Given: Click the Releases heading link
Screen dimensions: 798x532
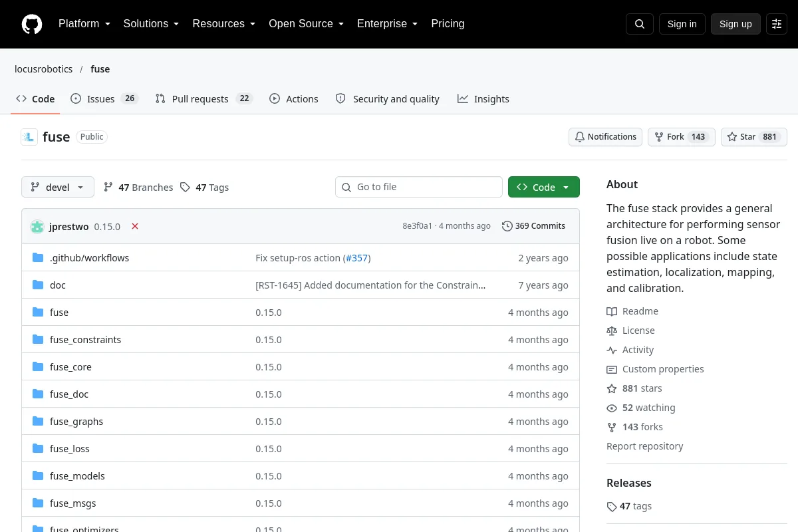Looking at the screenshot, I should (629, 483).
